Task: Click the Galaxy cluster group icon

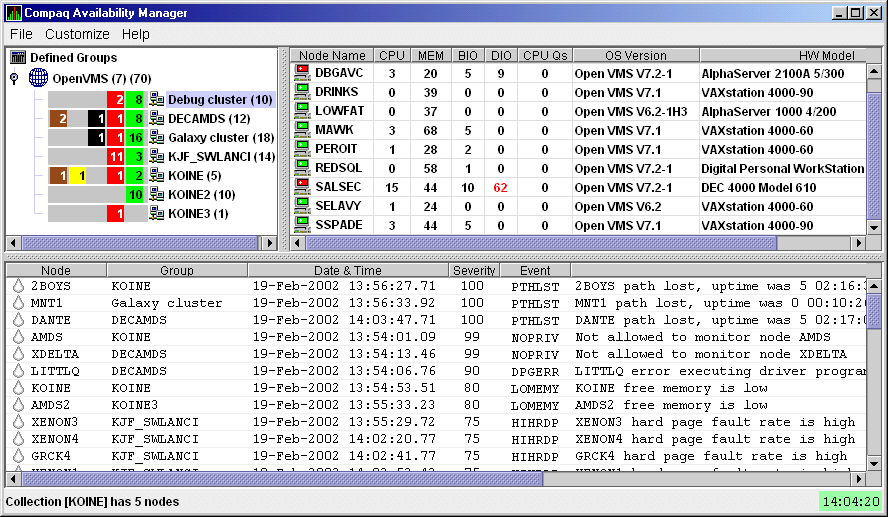Action: click(157, 138)
